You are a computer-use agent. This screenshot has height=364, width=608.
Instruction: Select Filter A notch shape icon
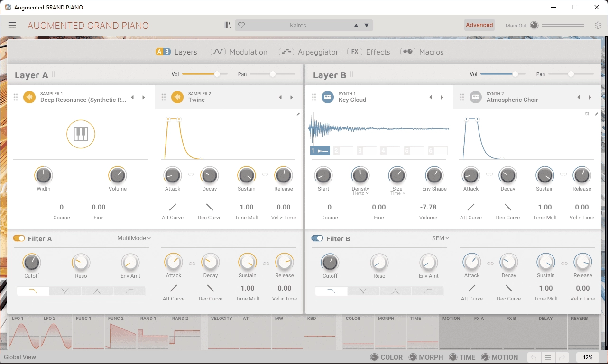65,291
